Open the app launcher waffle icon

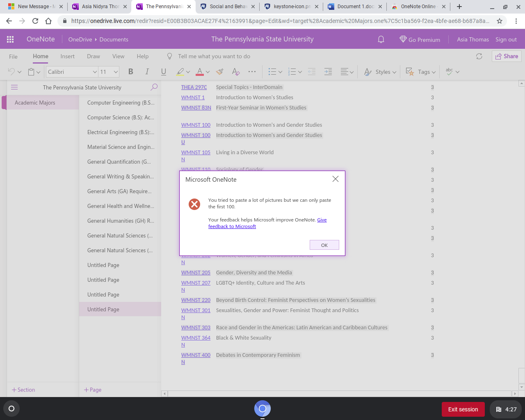[x=10, y=39]
